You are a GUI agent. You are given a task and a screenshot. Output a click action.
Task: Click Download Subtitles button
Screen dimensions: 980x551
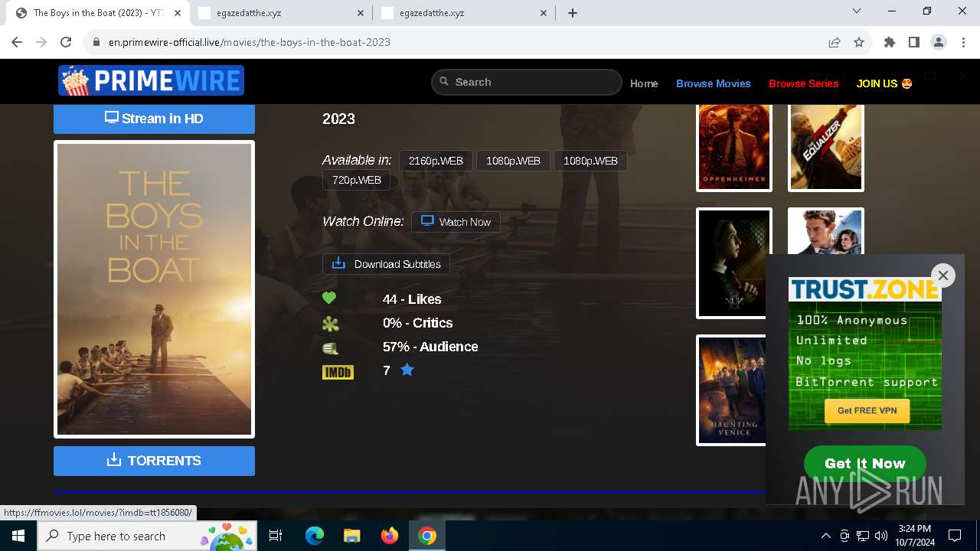coord(386,264)
